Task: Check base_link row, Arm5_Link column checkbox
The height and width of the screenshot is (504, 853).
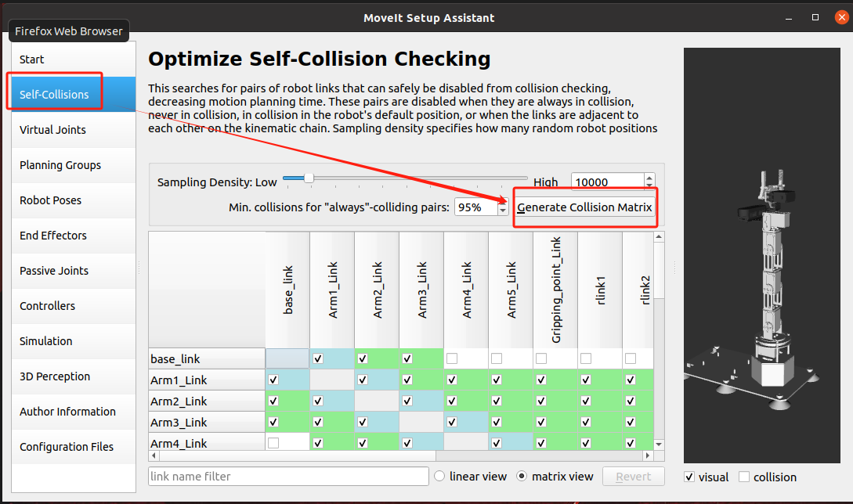Action: (497, 359)
